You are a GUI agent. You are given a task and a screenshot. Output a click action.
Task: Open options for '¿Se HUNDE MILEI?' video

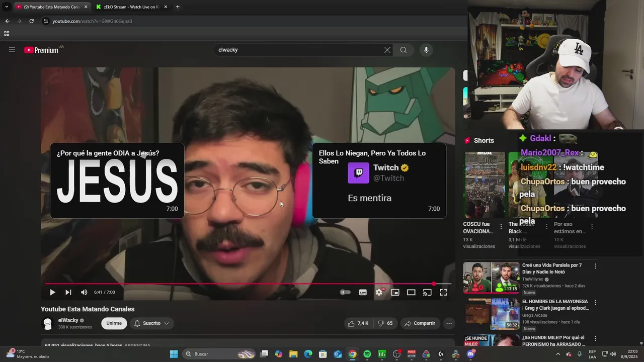595,338
